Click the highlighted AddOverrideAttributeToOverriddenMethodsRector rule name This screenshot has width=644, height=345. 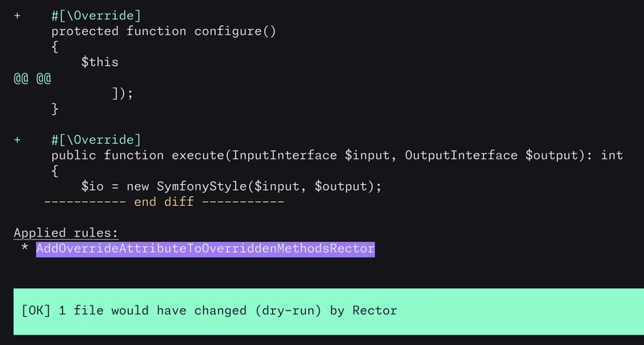coord(205,248)
